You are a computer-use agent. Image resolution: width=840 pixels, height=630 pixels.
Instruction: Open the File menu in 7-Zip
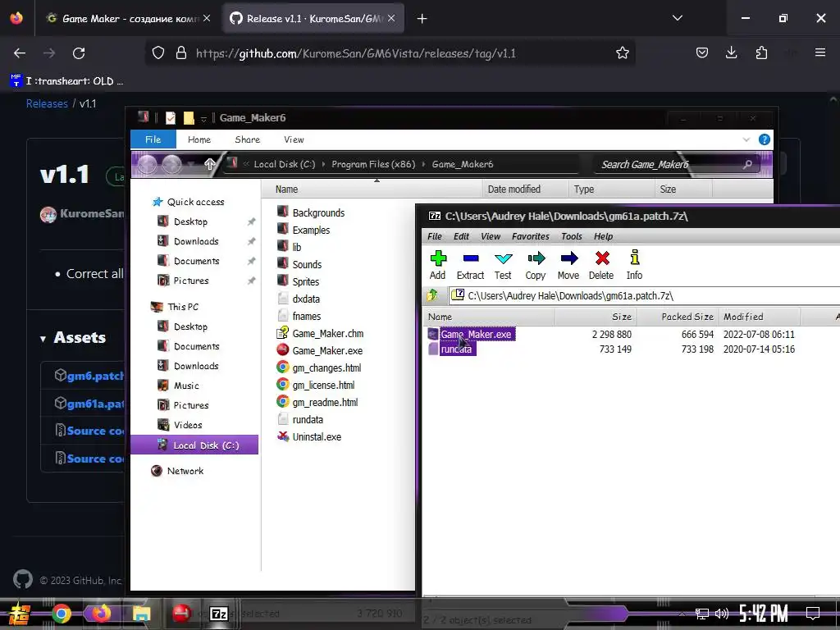[435, 236]
